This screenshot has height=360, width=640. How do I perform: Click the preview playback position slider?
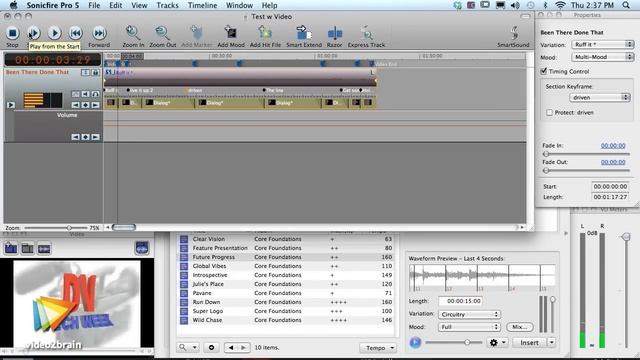[467, 342]
